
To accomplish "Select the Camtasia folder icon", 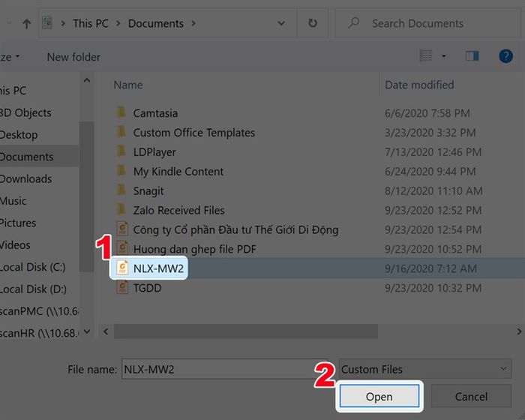I will pos(121,112).
